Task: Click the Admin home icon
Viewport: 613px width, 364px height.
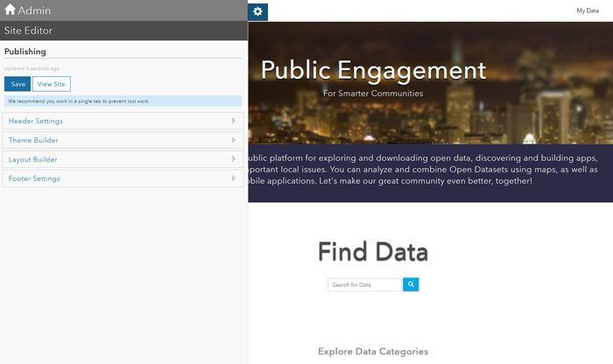Action: [x=11, y=10]
